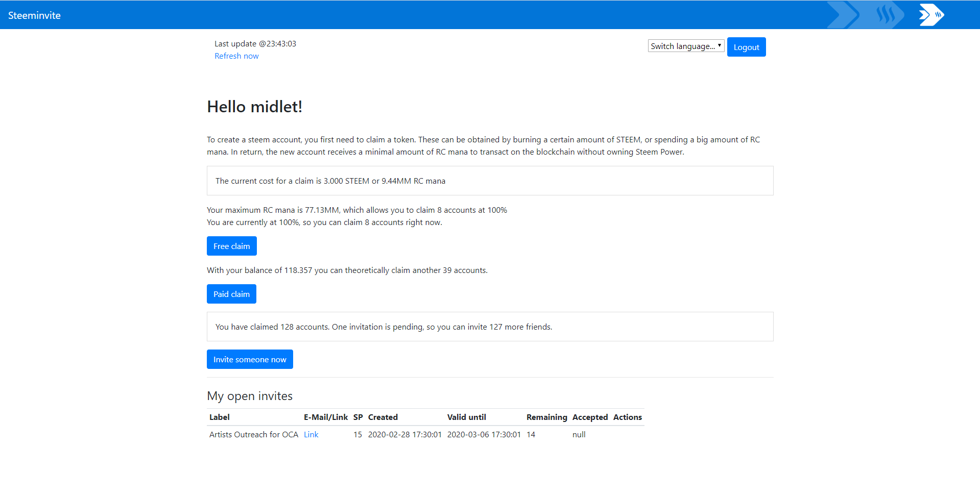Click the My open invites heading
Image resolution: width=980 pixels, height=498 pixels.
click(x=250, y=396)
